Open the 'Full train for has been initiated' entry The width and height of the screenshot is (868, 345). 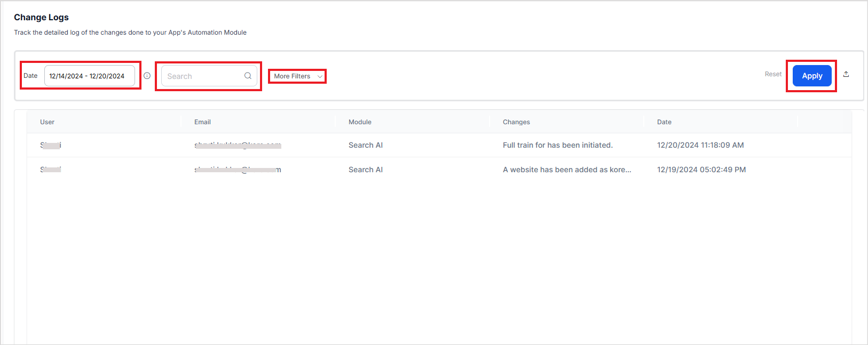click(x=557, y=145)
